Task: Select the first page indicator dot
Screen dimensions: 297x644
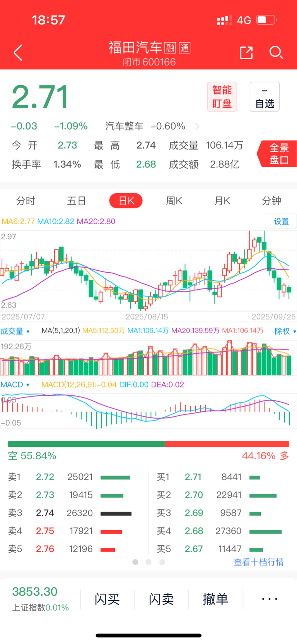Action: pos(135,562)
